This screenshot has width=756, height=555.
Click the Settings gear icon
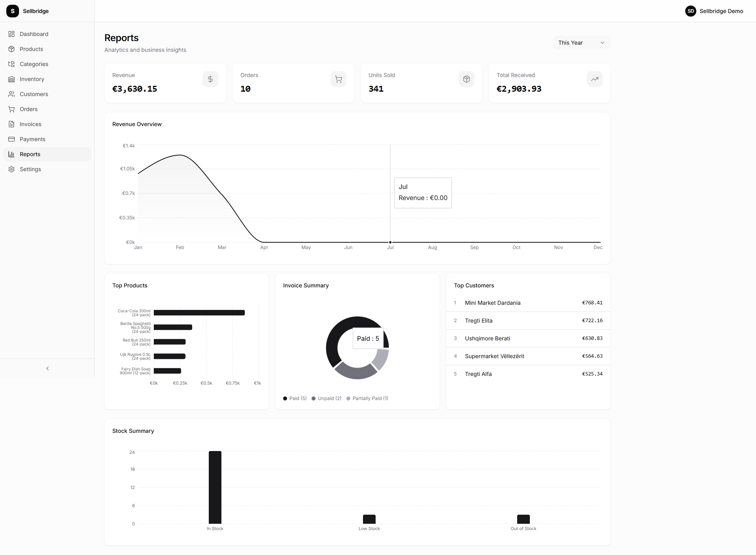12,169
